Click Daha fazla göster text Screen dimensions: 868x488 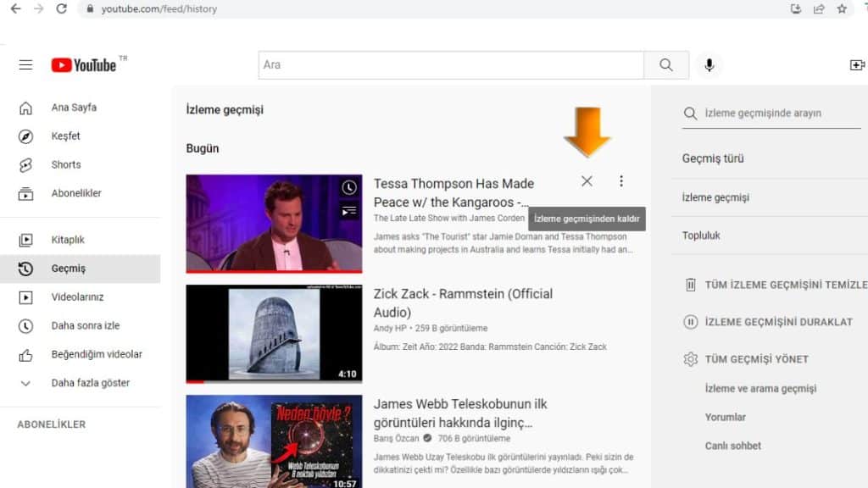point(90,383)
